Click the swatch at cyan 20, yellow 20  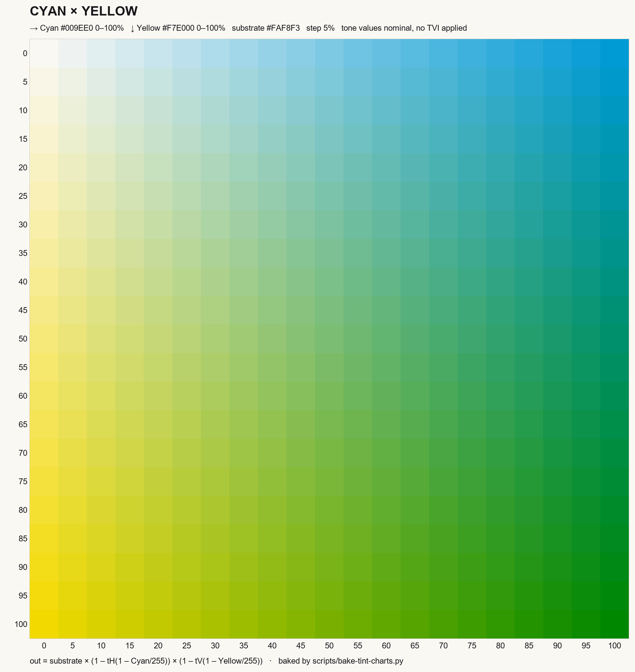tap(158, 168)
